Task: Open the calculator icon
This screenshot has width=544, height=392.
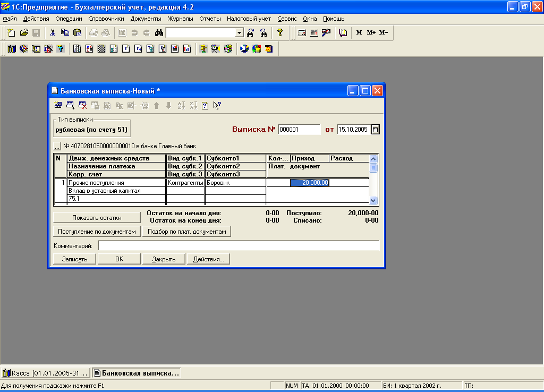Action: point(302,32)
